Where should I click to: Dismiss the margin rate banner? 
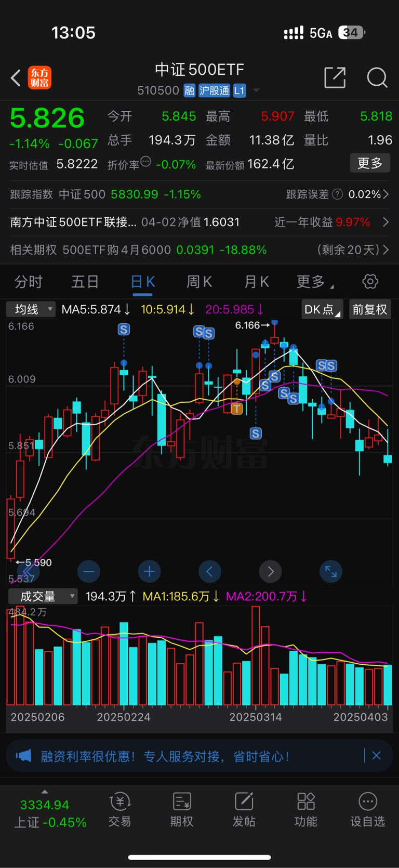377,756
